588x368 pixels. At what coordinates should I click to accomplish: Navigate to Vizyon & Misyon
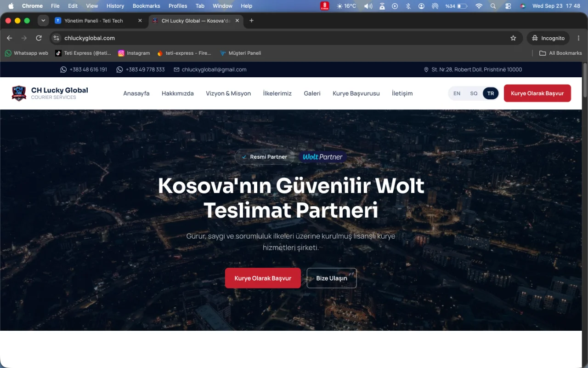pyautogui.click(x=228, y=93)
